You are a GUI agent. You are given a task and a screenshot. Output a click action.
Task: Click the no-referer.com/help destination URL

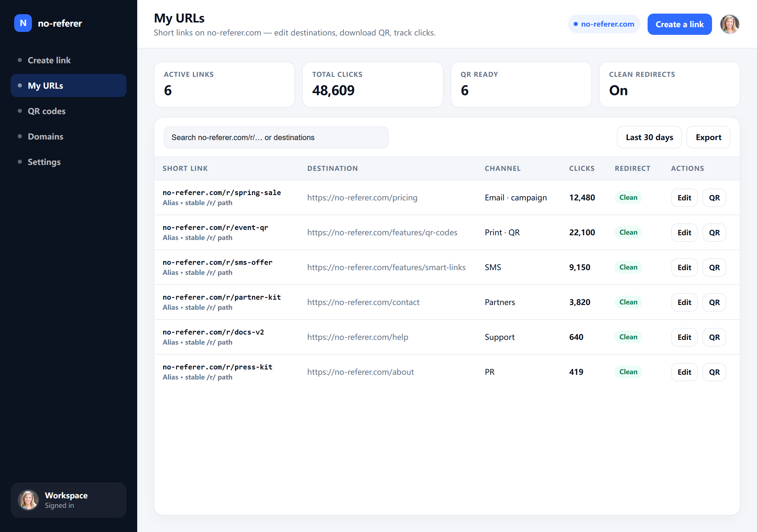pos(358,337)
